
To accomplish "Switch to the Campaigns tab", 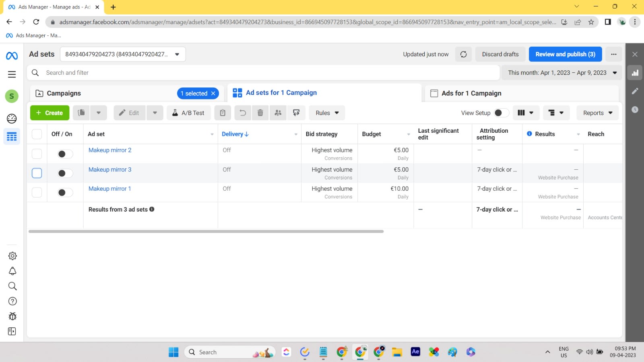I will (x=64, y=93).
